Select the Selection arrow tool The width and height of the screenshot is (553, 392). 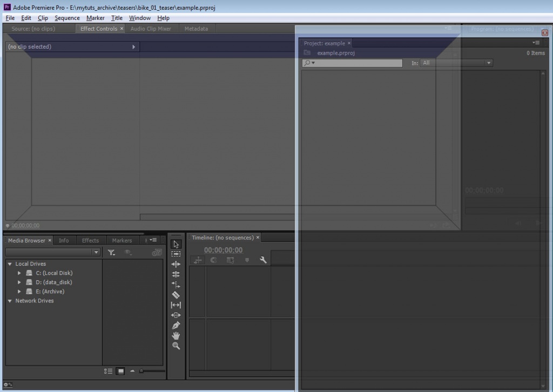[176, 244]
